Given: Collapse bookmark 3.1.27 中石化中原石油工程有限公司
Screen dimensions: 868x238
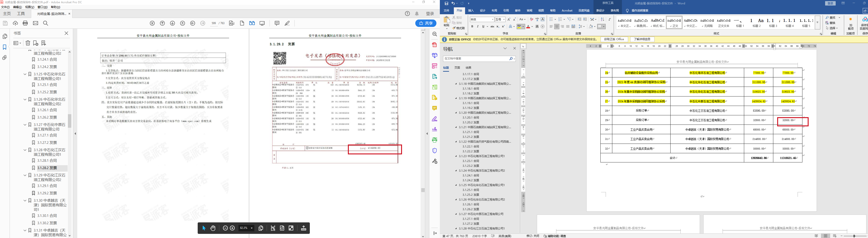Looking at the screenshot, I should (25, 125).
